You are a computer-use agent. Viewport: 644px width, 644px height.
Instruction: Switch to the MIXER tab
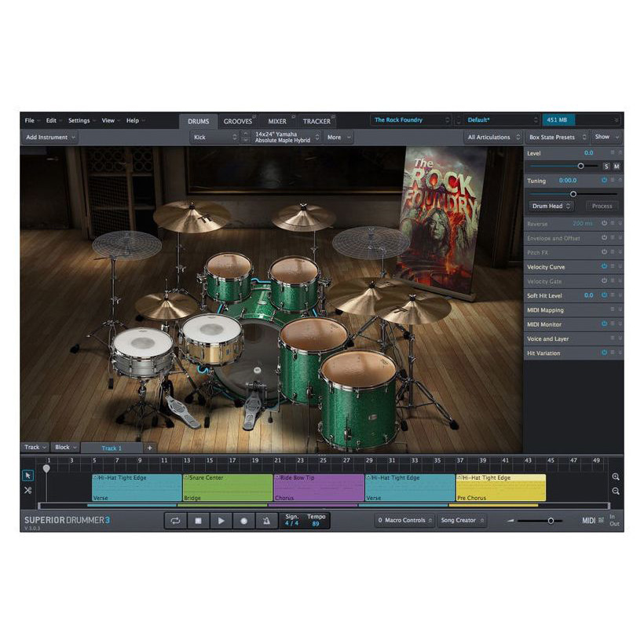click(277, 122)
